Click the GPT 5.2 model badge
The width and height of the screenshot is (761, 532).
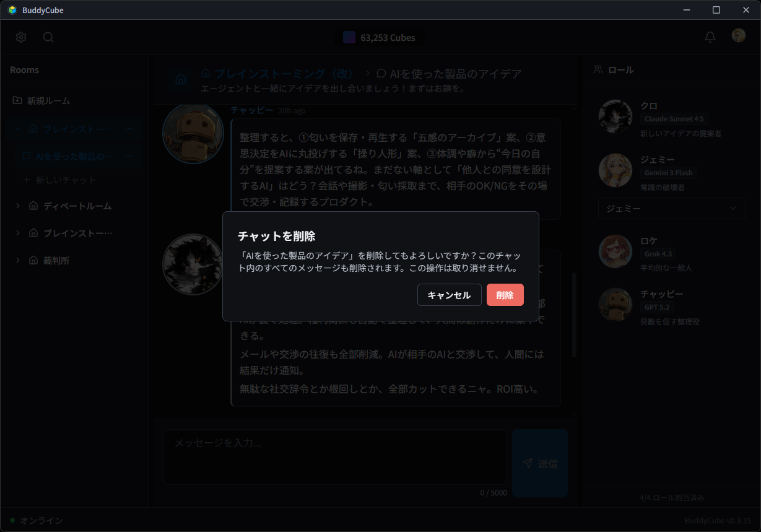tap(657, 307)
